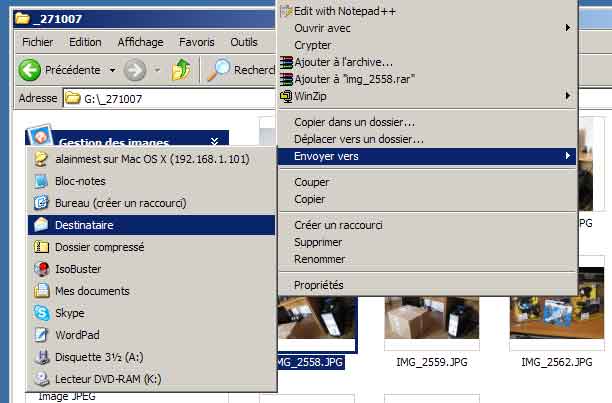Screen dimensions: 612x403
Task: Open the Outils menu
Action: point(244,42)
